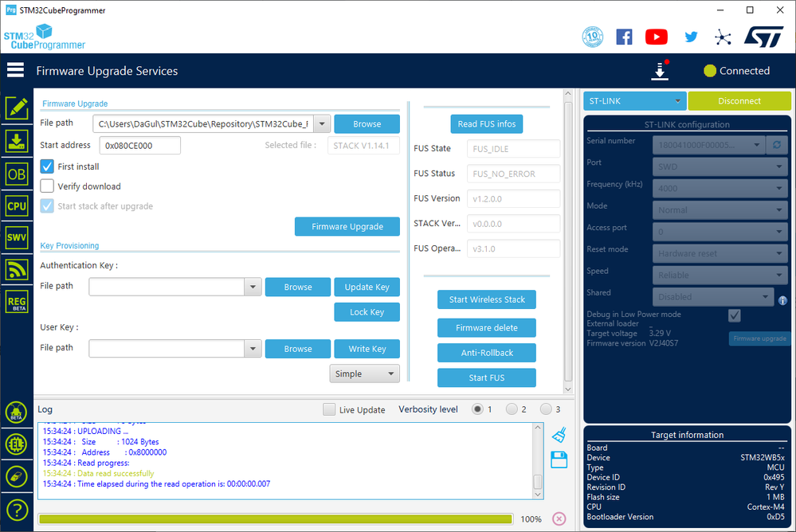796x532 pixels.
Task: Select verbosity level 3
Action: [x=546, y=409]
